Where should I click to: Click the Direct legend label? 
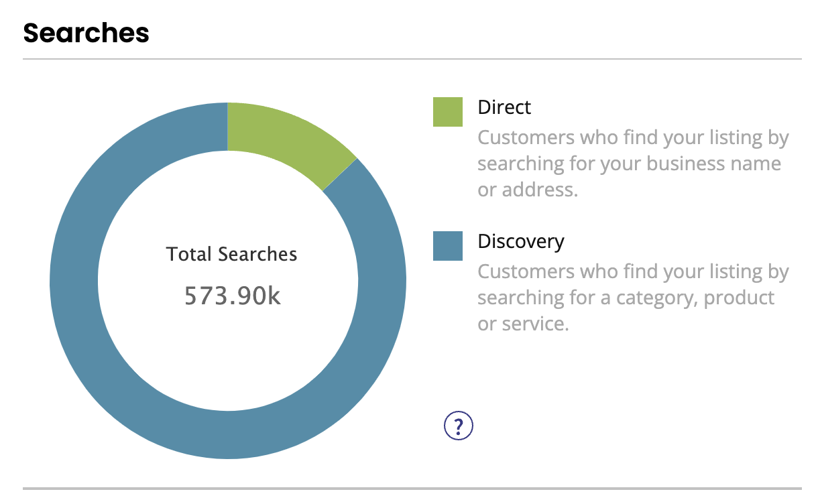[x=504, y=107]
